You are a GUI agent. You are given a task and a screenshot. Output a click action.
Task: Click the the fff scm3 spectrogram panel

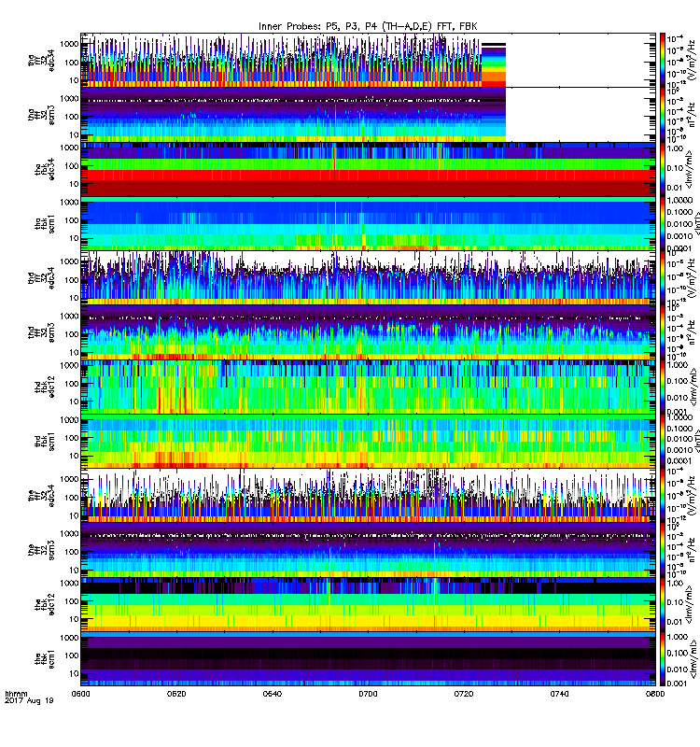click(x=368, y=550)
